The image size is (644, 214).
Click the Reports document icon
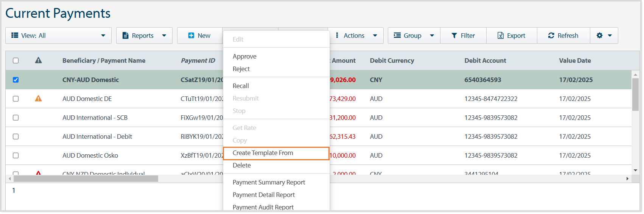pyautogui.click(x=125, y=36)
